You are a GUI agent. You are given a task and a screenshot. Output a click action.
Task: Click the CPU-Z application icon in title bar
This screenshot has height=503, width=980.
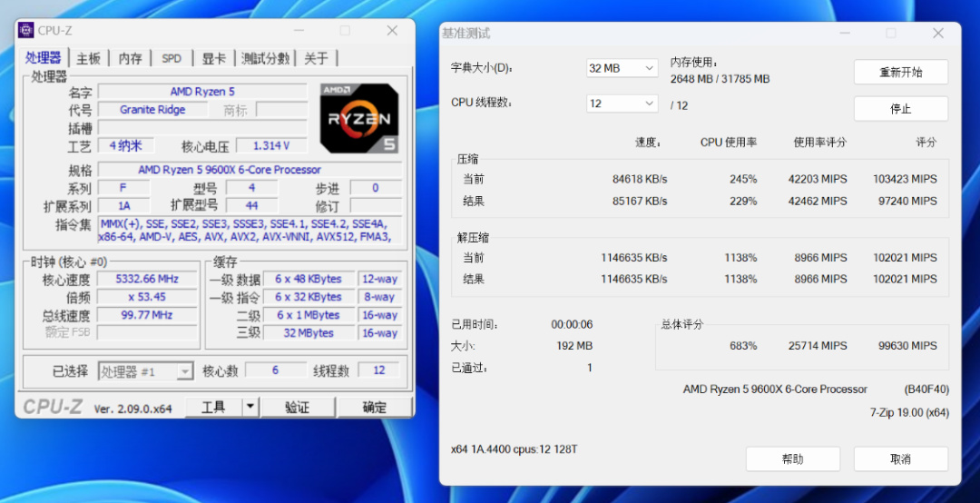click(x=25, y=30)
